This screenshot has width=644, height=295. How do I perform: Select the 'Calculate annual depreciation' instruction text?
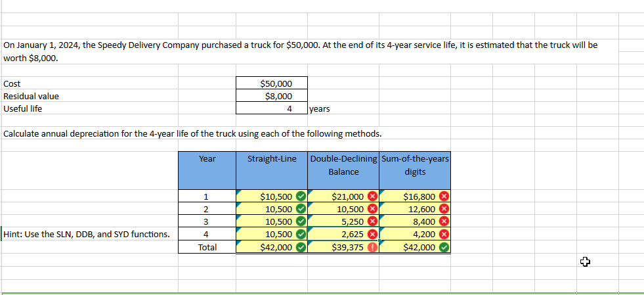click(x=192, y=133)
